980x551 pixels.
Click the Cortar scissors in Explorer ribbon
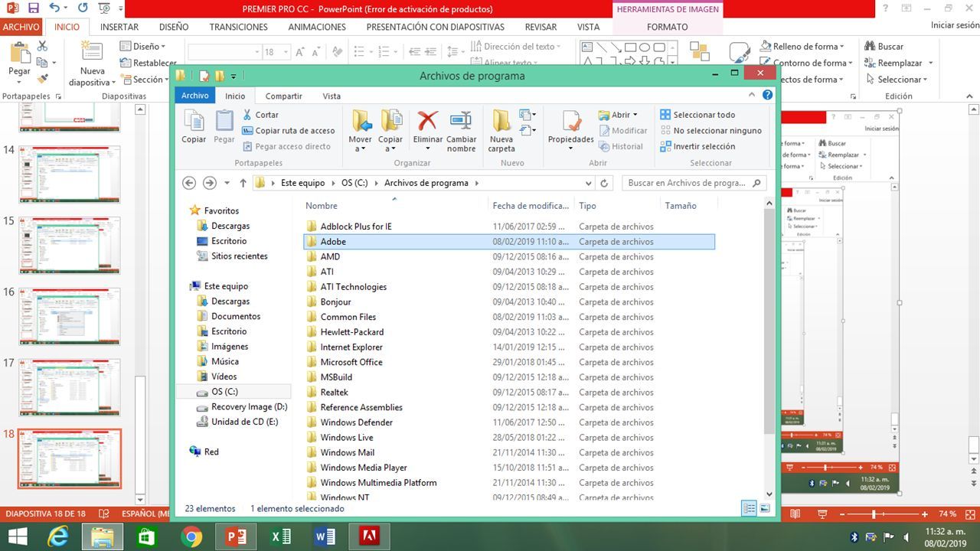coord(247,115)
